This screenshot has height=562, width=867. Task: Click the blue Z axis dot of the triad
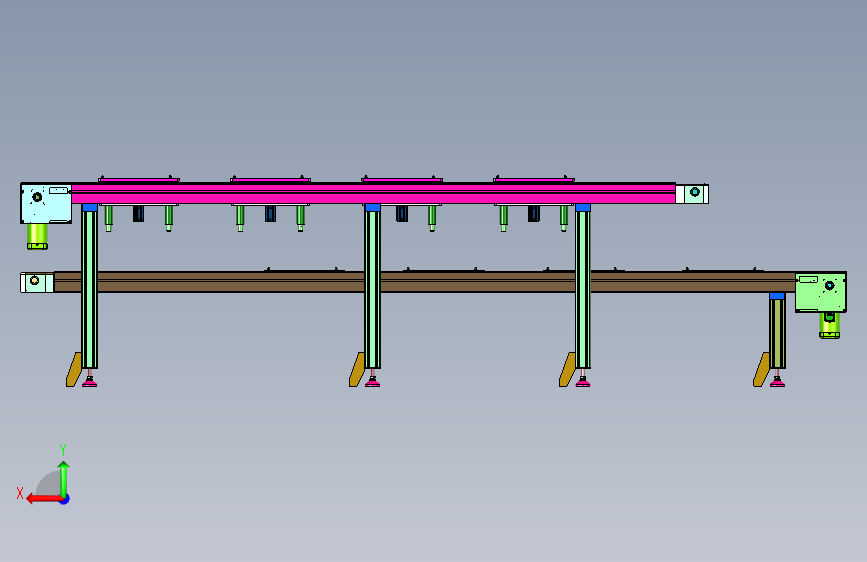coord(65,500)
